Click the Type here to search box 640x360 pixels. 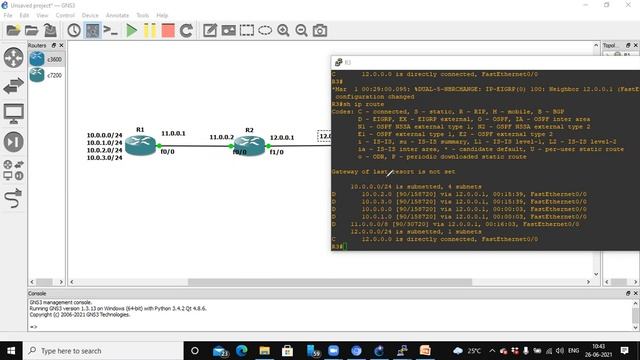pos(103,351)
